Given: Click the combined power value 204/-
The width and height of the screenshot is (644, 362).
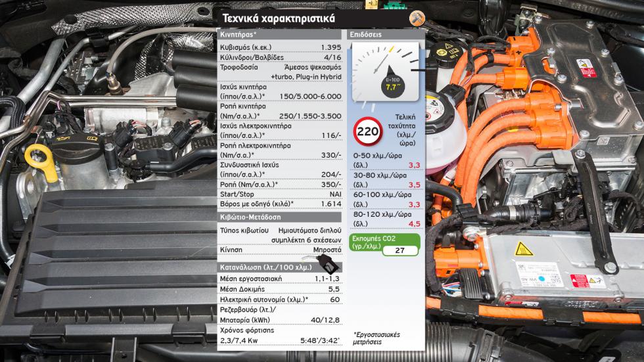Looking at the screenshot, I should 331,175.
